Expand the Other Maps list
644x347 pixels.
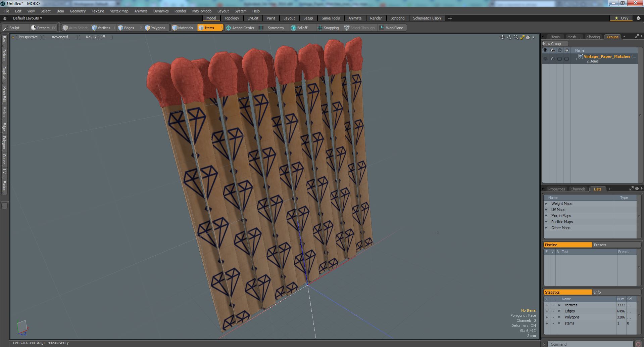[546, 228]
